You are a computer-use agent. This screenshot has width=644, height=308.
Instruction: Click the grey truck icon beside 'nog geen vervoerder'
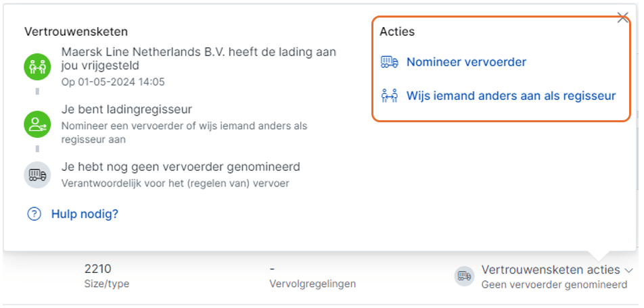(x=37, y=174)
